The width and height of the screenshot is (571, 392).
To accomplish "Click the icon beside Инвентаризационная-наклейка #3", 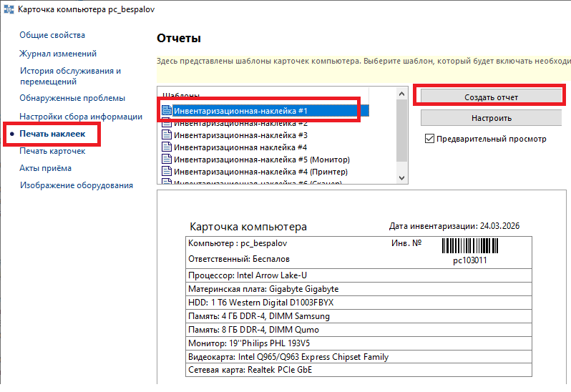I will coord(167,135).
